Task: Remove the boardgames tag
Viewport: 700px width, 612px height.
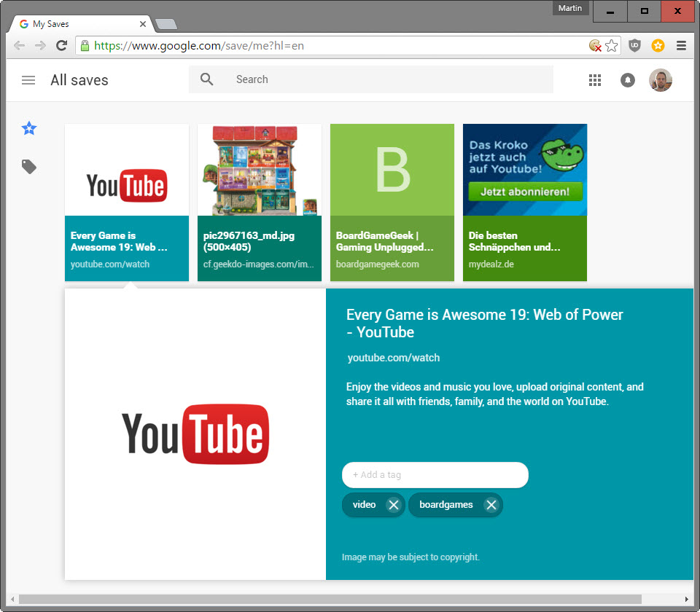Action: coord(491,505)
